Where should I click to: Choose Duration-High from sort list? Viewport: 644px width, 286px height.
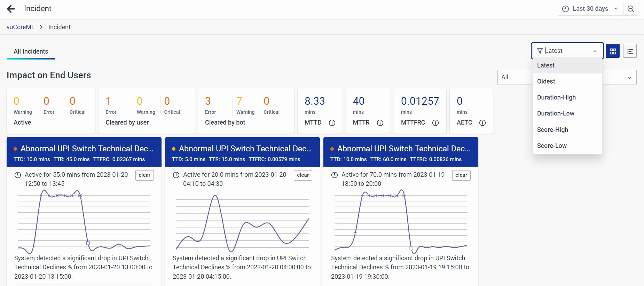[x=556, y=97]
